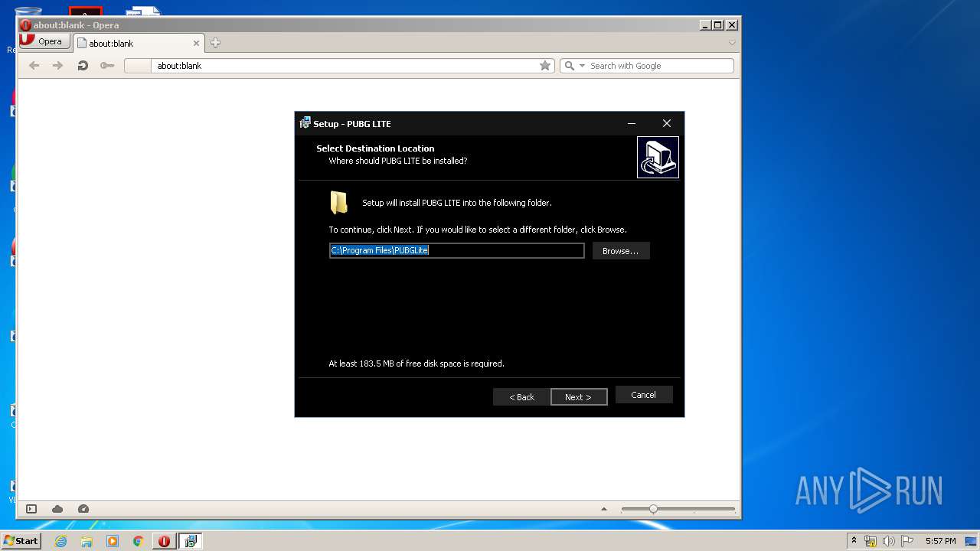This screenshot has width=980, height=551.
Task: Close the PUBG LITE setup dialog
Action: (666, 123)
